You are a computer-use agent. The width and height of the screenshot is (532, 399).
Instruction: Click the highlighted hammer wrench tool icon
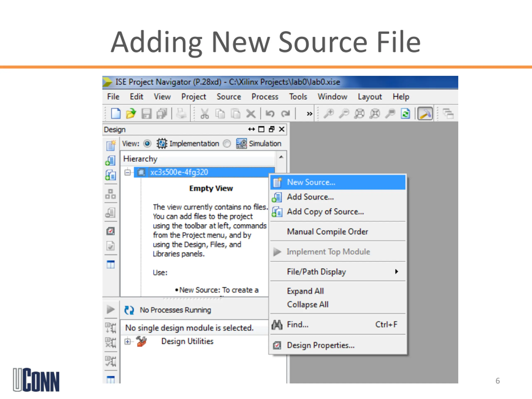coord(425,113)
